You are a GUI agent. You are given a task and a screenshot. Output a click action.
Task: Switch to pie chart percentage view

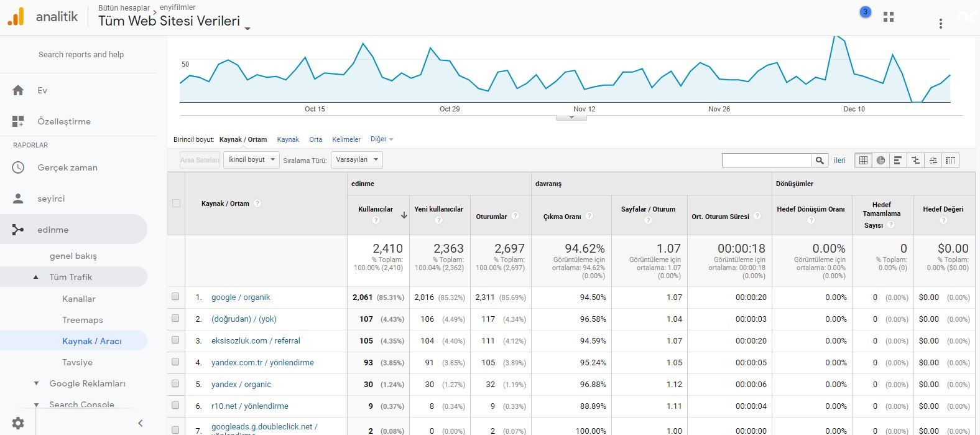[x=881, y=160]
